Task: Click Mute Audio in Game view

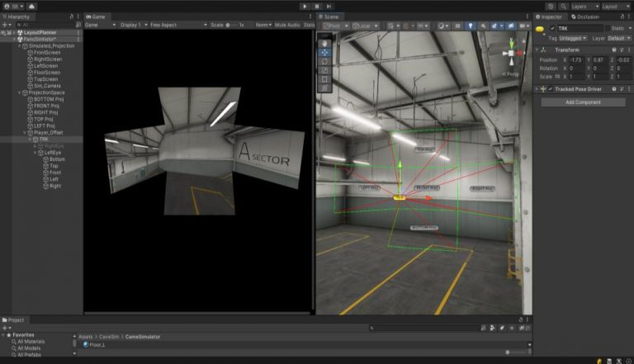Action: click(289, 26)
